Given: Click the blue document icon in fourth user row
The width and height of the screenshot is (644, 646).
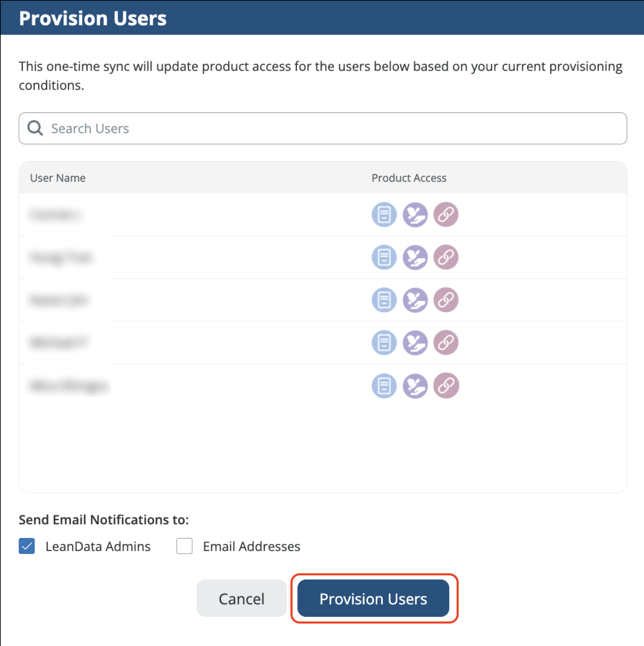Looking at the screenshot, I should pyautogui.click(x=384, y=343).
